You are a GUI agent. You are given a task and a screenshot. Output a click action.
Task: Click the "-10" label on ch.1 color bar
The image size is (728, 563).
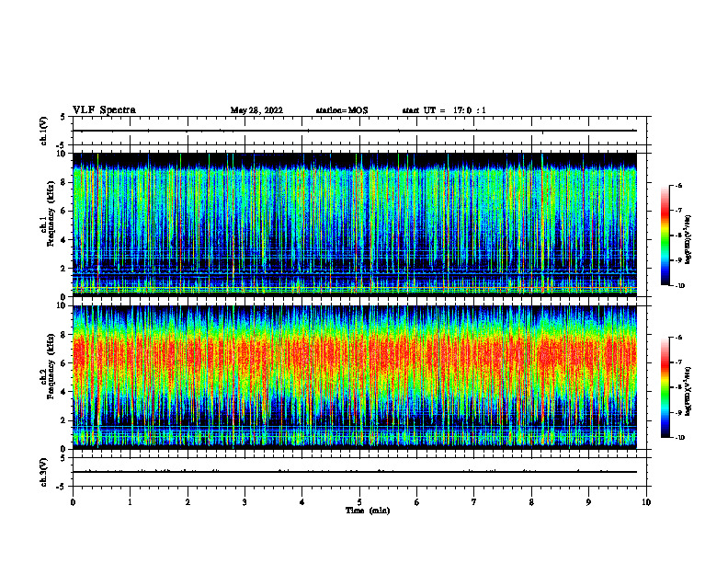tap(679, 286)
